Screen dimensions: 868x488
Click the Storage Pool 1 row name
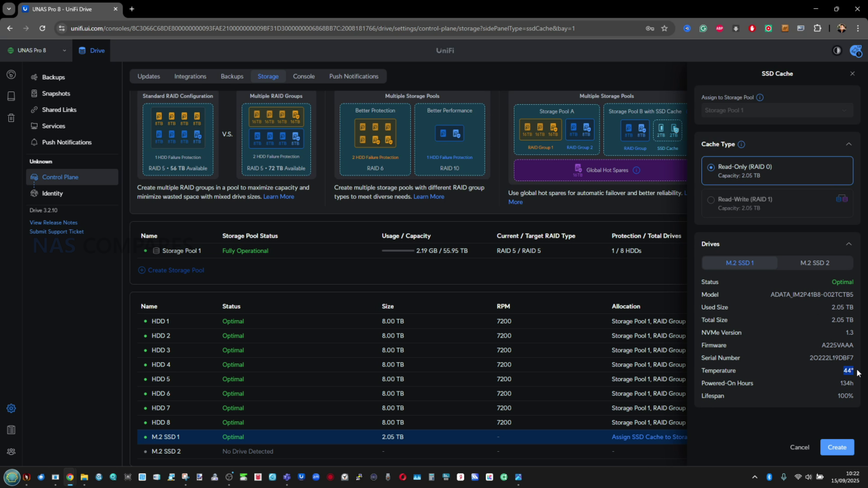click(x=181, y=251)
